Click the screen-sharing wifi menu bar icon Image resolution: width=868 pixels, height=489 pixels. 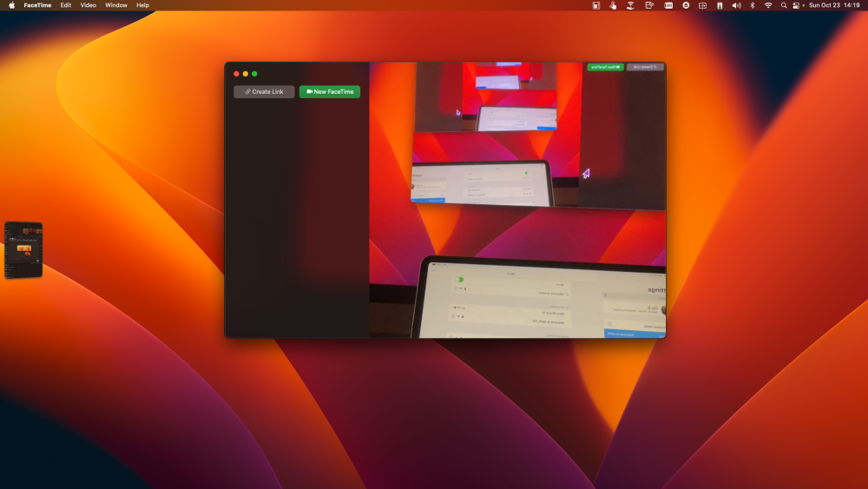click(649, 5)
